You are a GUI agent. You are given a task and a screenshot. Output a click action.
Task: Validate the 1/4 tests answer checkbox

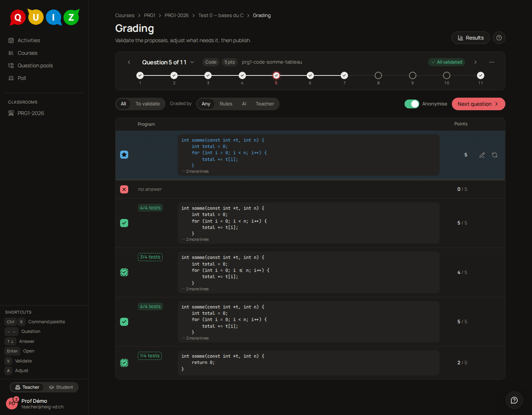click(124, 363)
